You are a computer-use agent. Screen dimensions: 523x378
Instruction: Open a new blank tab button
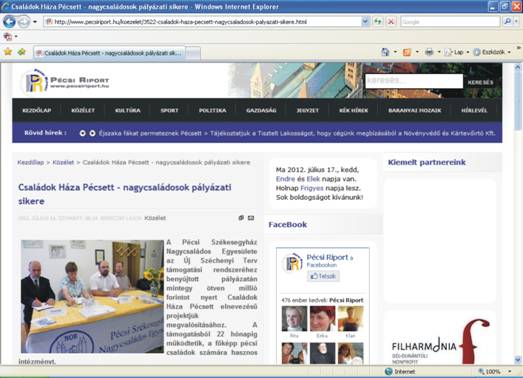193,53
